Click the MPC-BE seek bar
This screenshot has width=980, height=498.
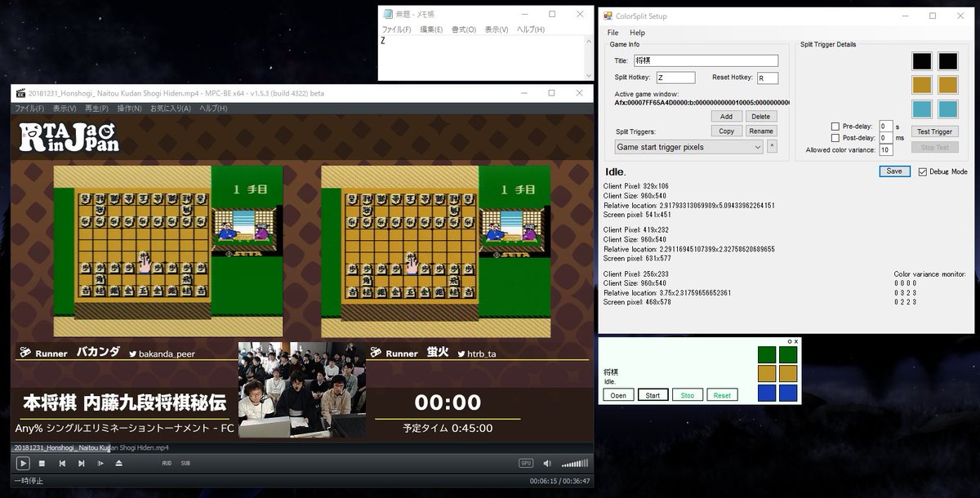point(302,448)
